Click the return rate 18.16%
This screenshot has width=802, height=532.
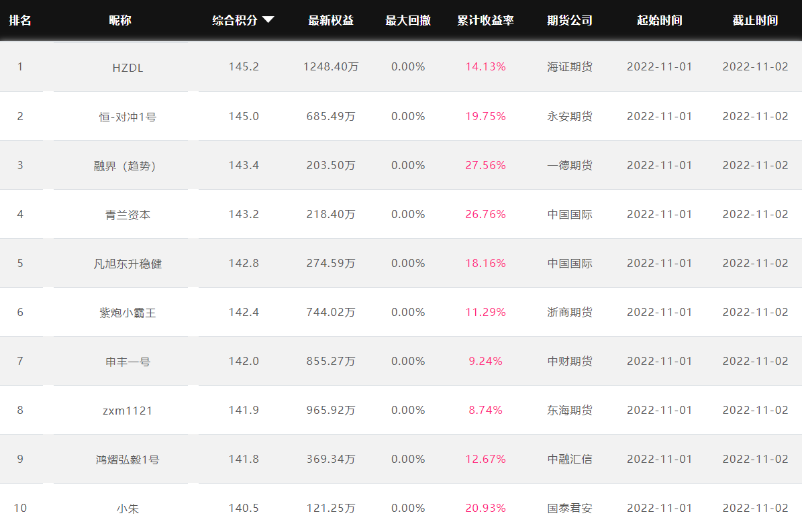tap(485, 264)
